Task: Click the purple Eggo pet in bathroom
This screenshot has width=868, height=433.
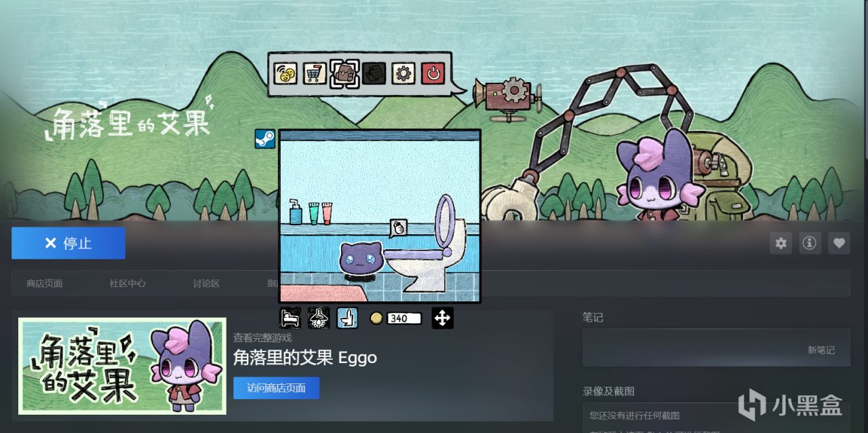Action: point(361,260)
